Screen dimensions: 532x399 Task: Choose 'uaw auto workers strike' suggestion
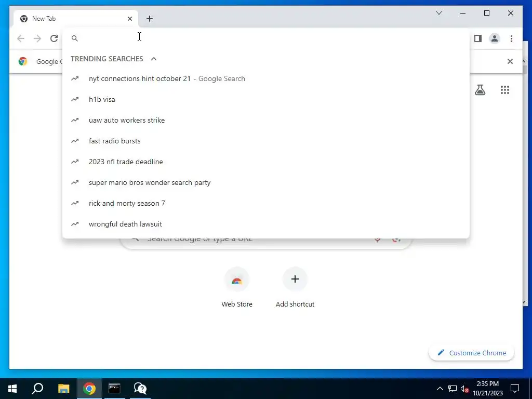[266, 120]
